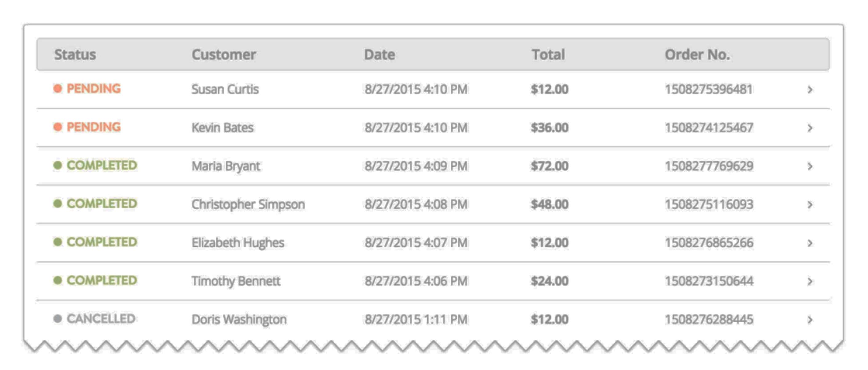The height and width of the screenshot is (370, 868).
Task: Click green completed dot for Maria Bryant
Action: (58, 165)
